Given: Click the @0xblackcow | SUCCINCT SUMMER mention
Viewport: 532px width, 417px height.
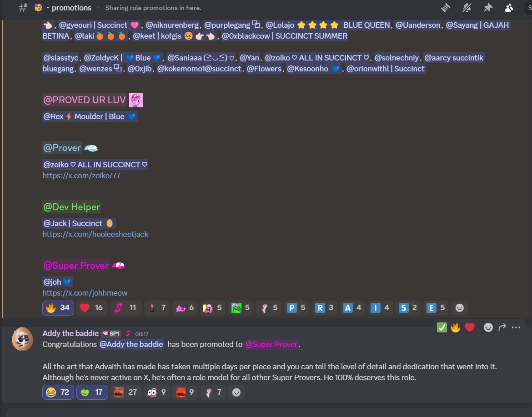Looking at the screenshot, I should pyautogui.click(x=285, y=36).
